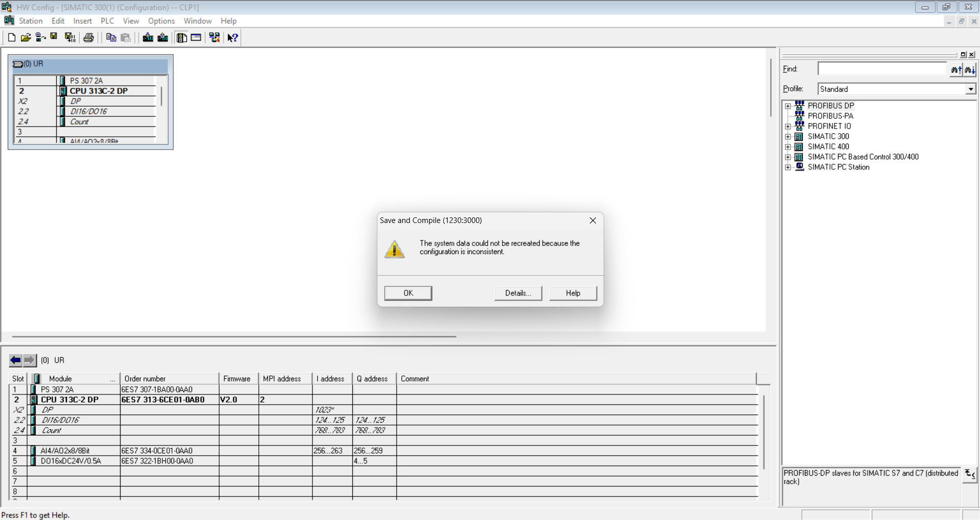This screenshot has width=980, height=520.
Task: Click the Save and Compile toolbar icon
Action: coord(70,37)
